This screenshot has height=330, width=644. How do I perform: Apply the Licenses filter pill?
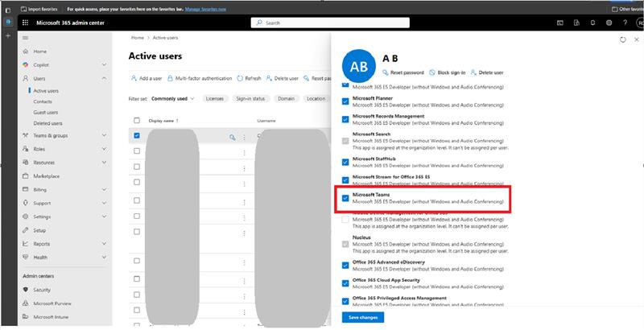pyautogui.click(x=215, y=98)
